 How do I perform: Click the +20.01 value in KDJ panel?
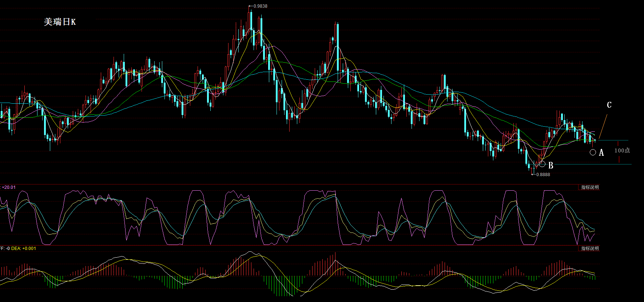coord(9,187)
